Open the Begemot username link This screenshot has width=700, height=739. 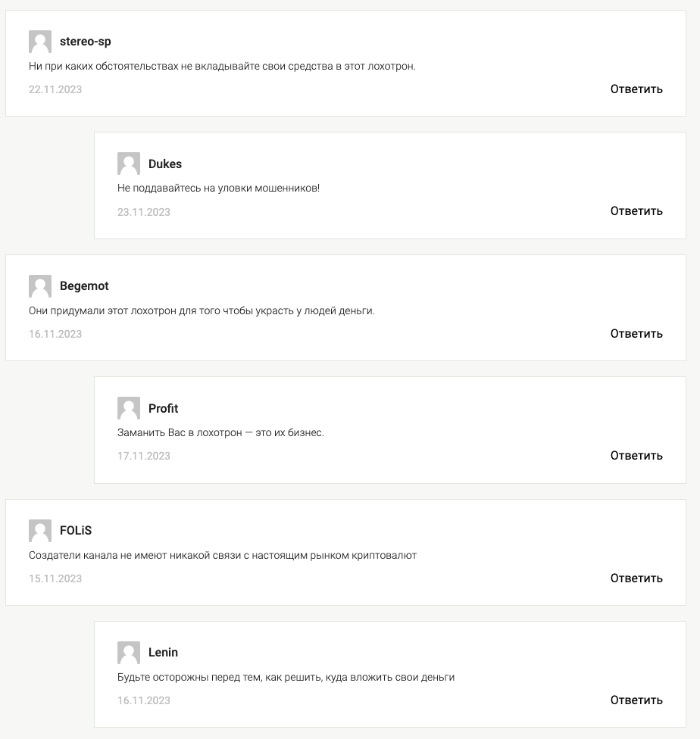click(x=84, y=286)
